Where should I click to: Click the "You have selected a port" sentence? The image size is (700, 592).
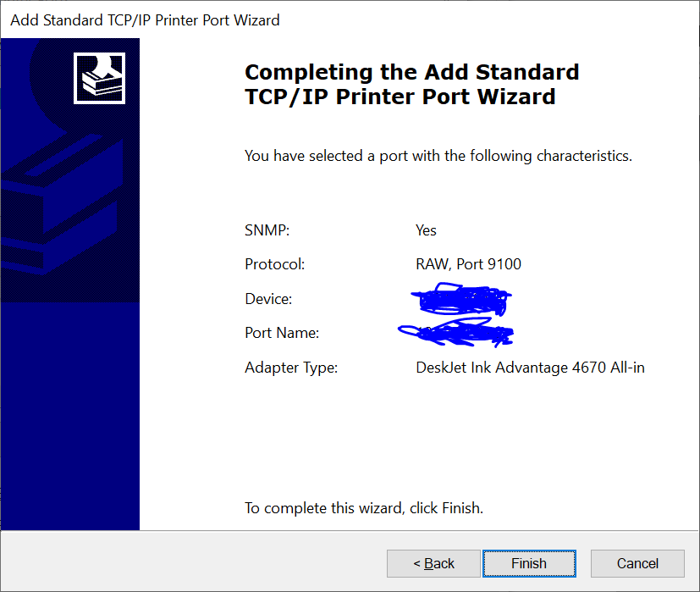click(x=438, y=156)
